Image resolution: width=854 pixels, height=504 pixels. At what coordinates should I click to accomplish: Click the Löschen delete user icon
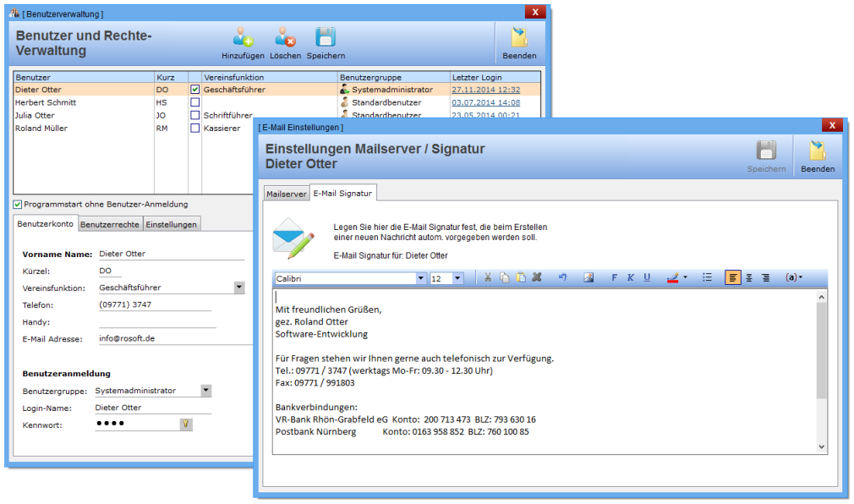(x=285, y=38)
